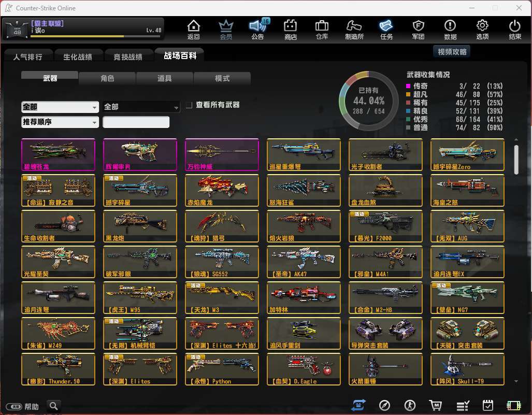The image size is (532, 415).
Task: Click the bottom film strip icon
Action: [514, 406]
